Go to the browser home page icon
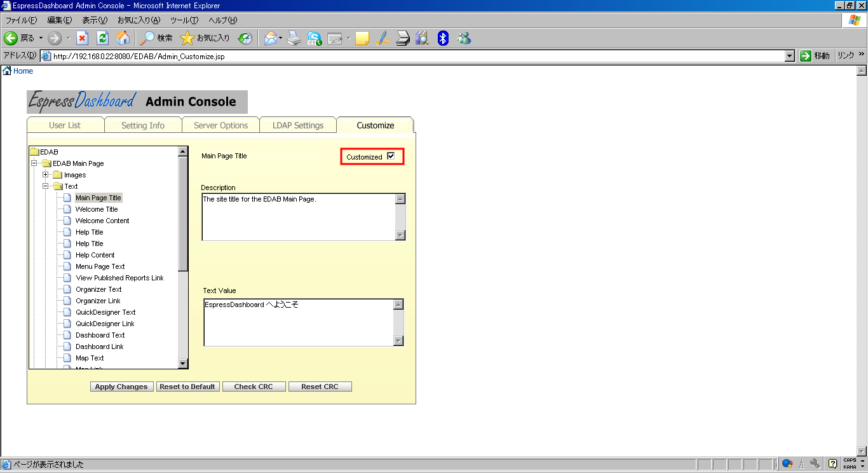The width and height of the screenshot is (868, 473). pos(123,38)
